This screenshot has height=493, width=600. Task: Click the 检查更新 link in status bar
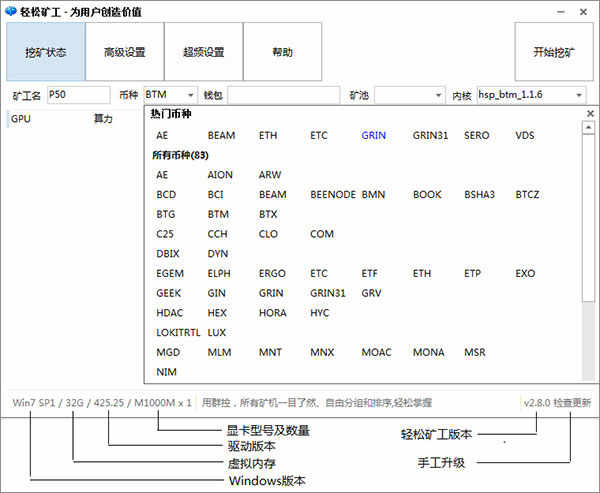572,403
